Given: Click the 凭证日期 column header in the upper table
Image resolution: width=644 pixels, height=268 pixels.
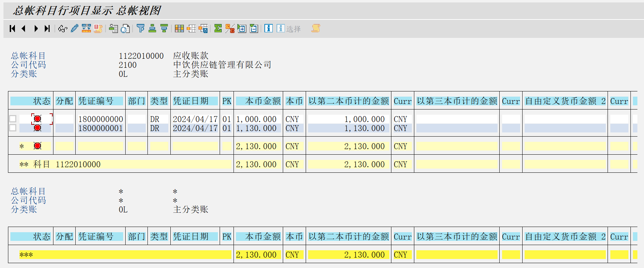Looking at the screenshot, I should tap(195, 101).
